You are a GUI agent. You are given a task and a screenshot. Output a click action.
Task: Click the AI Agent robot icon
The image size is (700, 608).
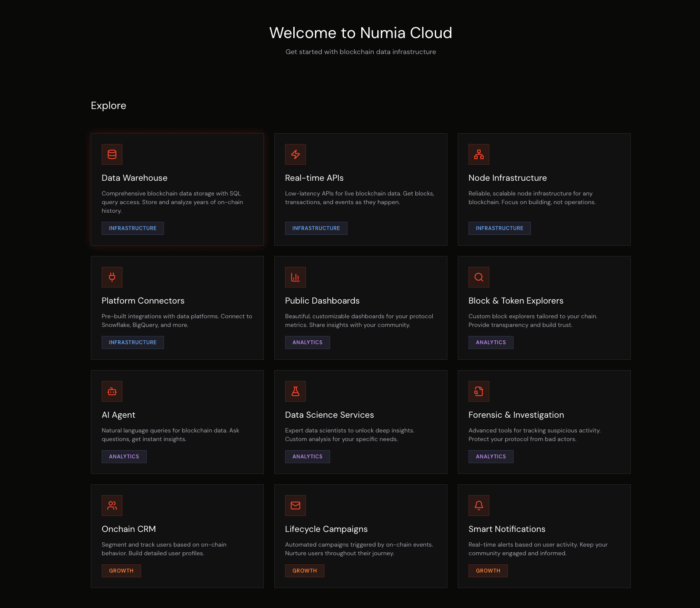coord(112,391)
